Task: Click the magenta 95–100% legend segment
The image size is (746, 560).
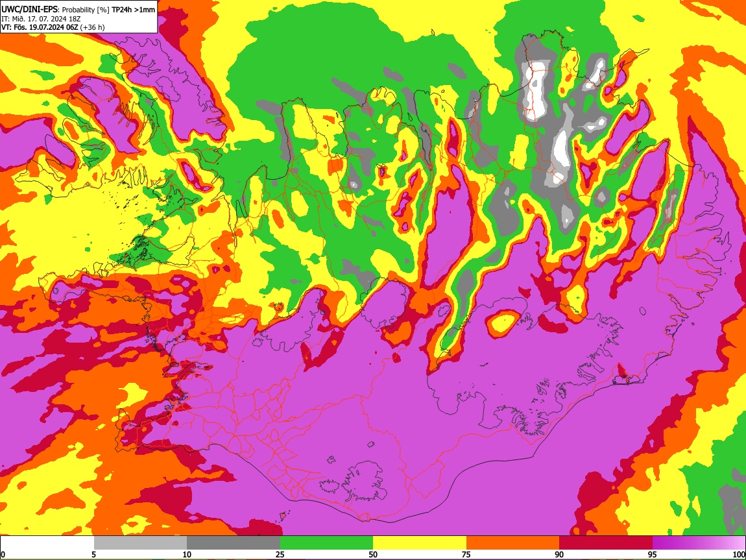Action: (x=699, y=543)
